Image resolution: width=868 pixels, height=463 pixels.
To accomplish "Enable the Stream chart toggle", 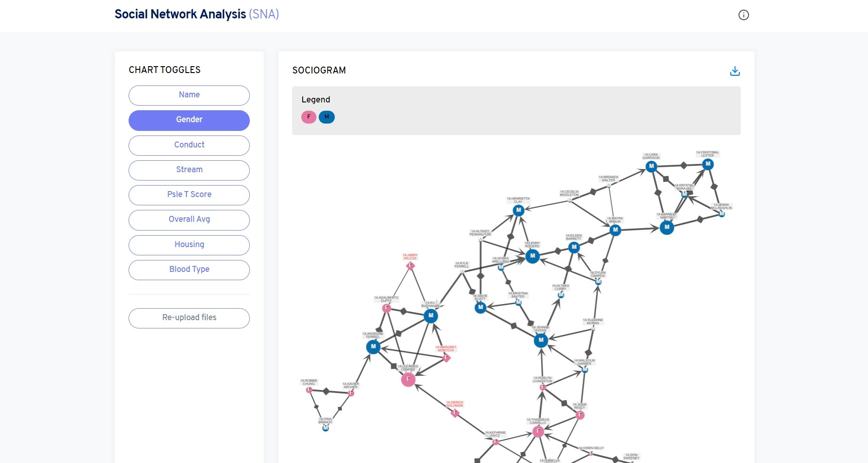I will tap(189, 170).
